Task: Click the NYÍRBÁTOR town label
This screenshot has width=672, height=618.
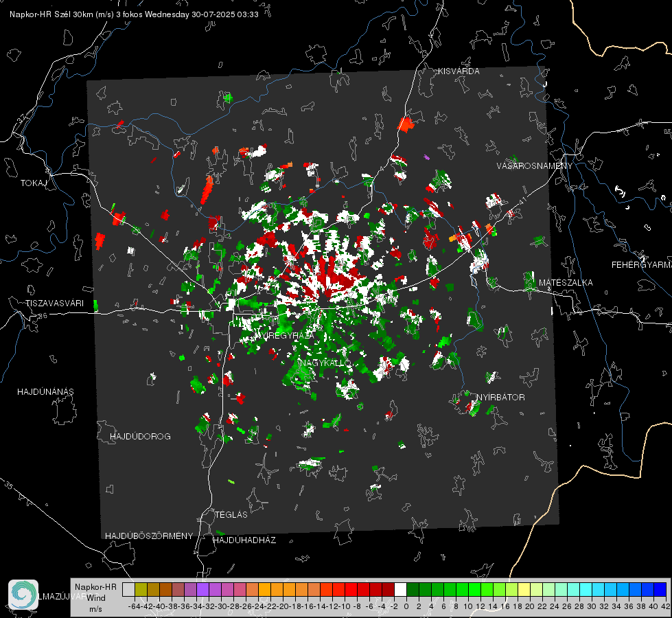Action: pos(500,398)
